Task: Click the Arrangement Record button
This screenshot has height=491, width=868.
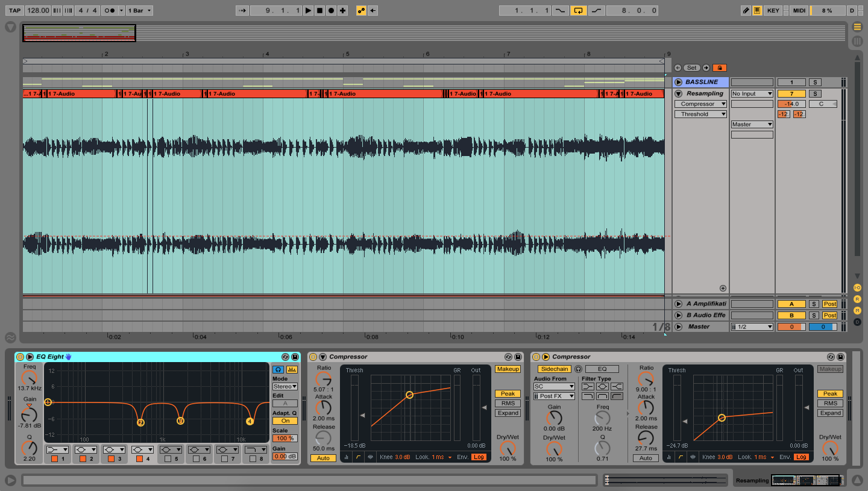Action: [331, 10]
